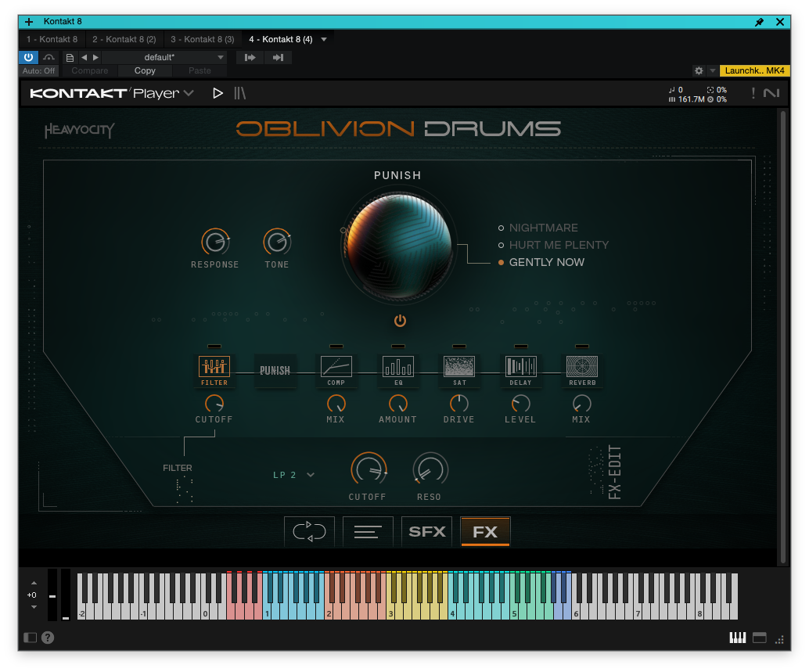Screen dimensions: 809x672
Task: Open dropdown arrow beside settings gear
Action: click(x=713, y=70)
